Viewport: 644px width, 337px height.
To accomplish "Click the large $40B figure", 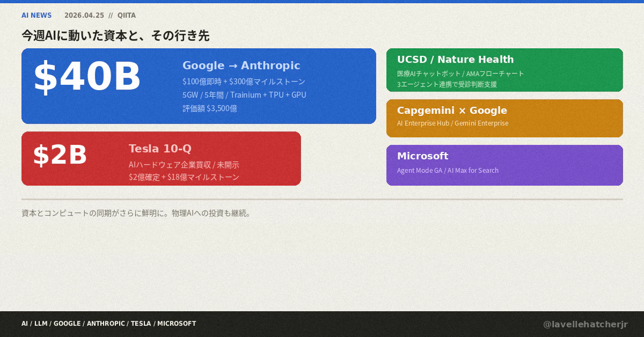I will click(x=87, y=76).
